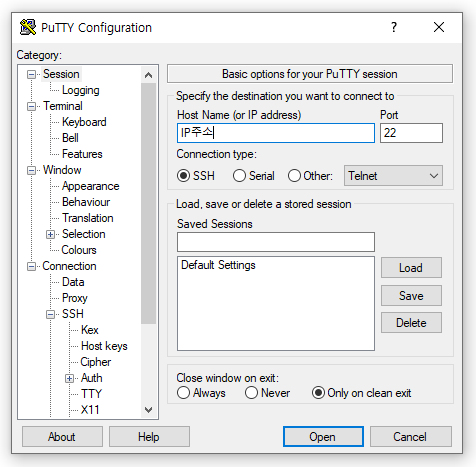Click the Open button to connect
The width and height of the screenshot is (476, 467).
(x=323, y=437)
